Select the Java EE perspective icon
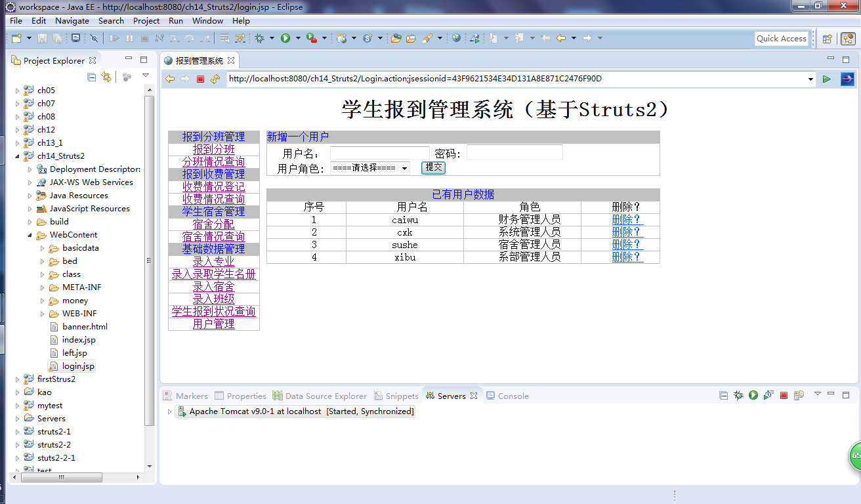The height and width of the screenshot is (504, 861). point(848,39)
